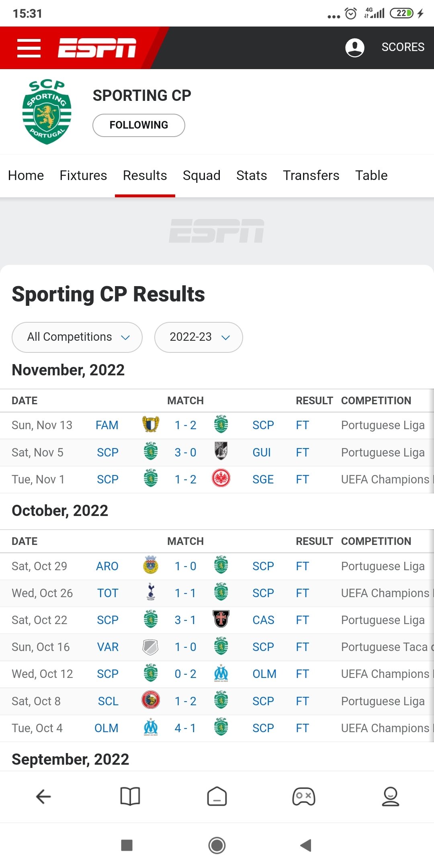Tap the browser home icon

tap(217, 796)
